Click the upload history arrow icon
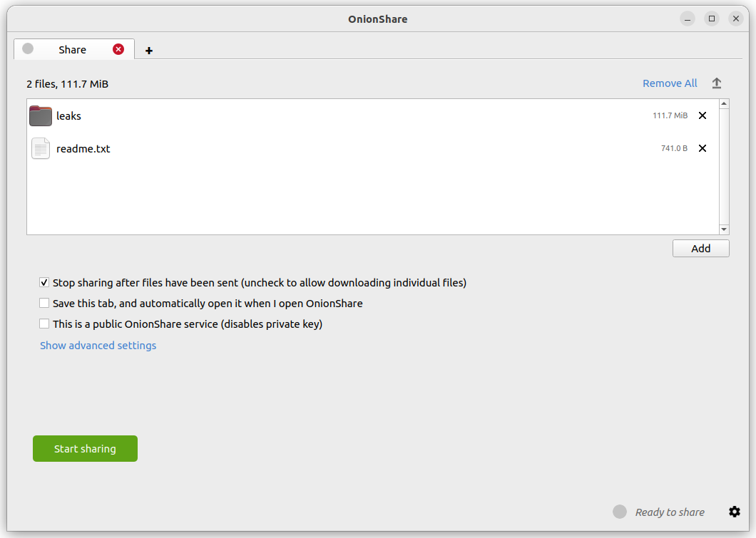This screenshot has height=538, width=756. [x=717, y=83]
